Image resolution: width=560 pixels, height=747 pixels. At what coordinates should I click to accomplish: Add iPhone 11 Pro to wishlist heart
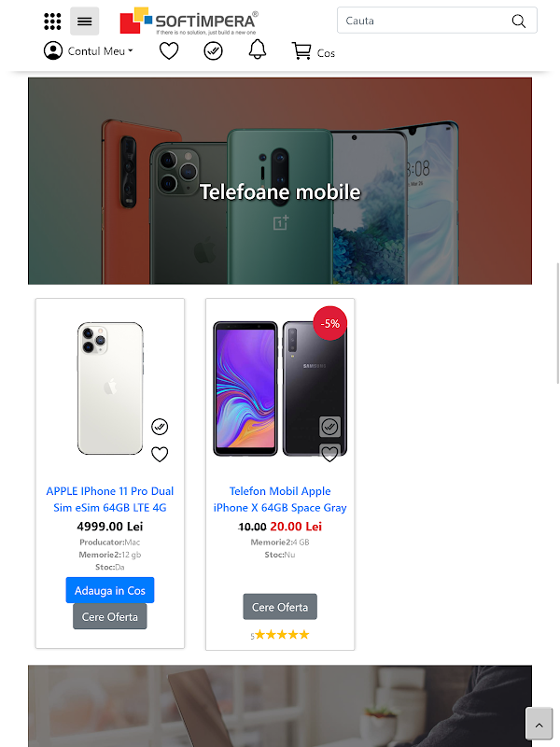[160, 454]
